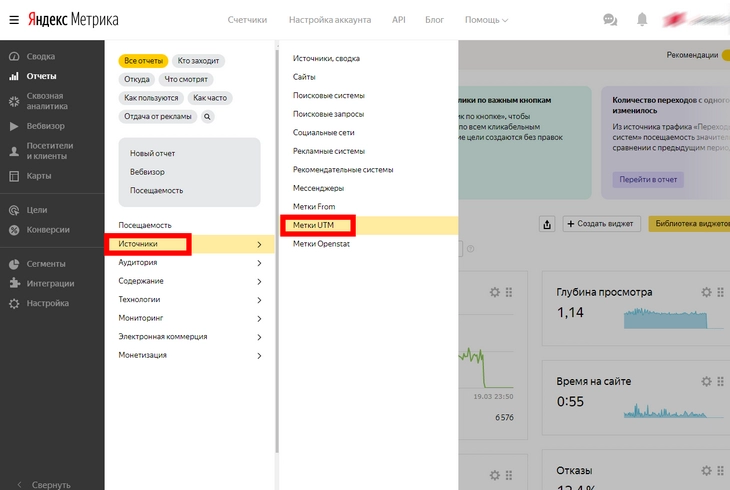Image resolution: width=730 pixels, height=490 pixels.
Task: Select Метки Openstat report
Action: [x=321, y=244]
